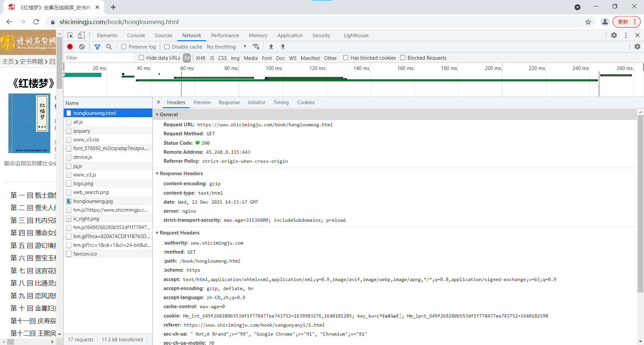Viewport: 644px width, 345px height.
Task: Open network conditions wifi icon
Action: (256, 47)
